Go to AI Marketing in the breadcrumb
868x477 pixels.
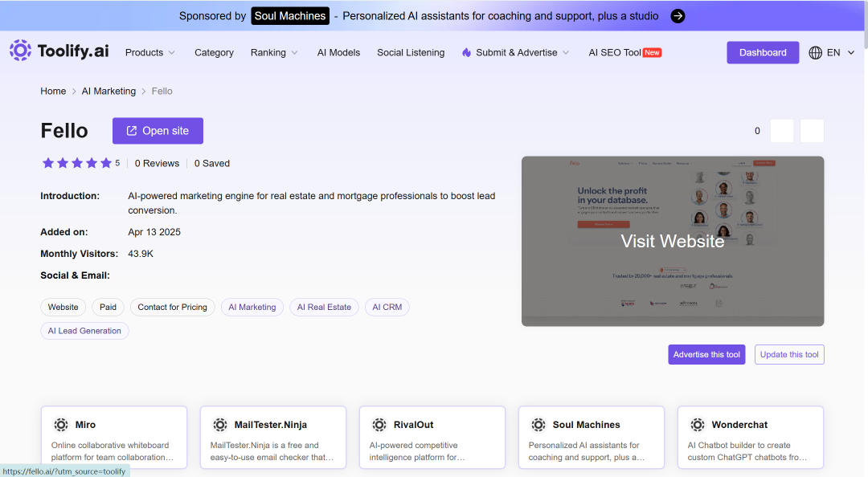(108, 92)
